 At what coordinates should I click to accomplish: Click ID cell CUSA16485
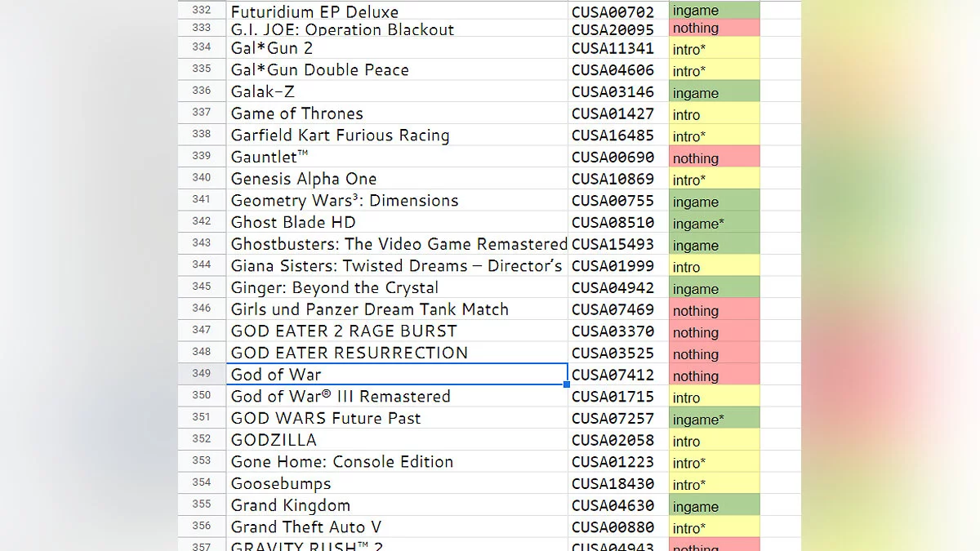pyautogui.click(x=618, y=136)
